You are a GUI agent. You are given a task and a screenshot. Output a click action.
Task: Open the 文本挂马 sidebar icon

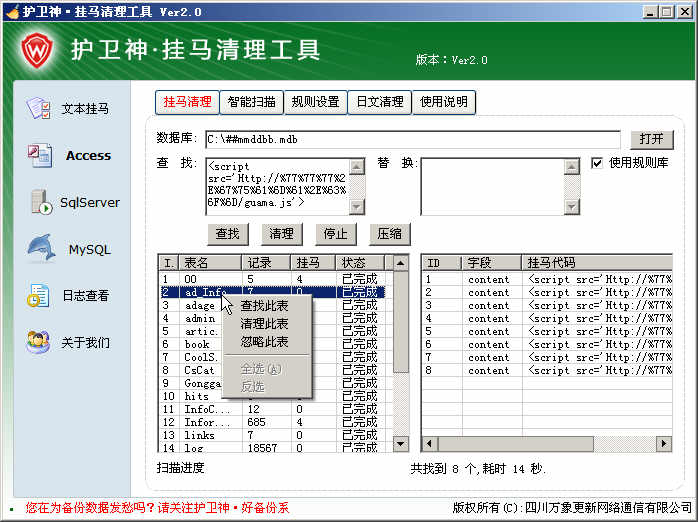click(x=38, y=108)
